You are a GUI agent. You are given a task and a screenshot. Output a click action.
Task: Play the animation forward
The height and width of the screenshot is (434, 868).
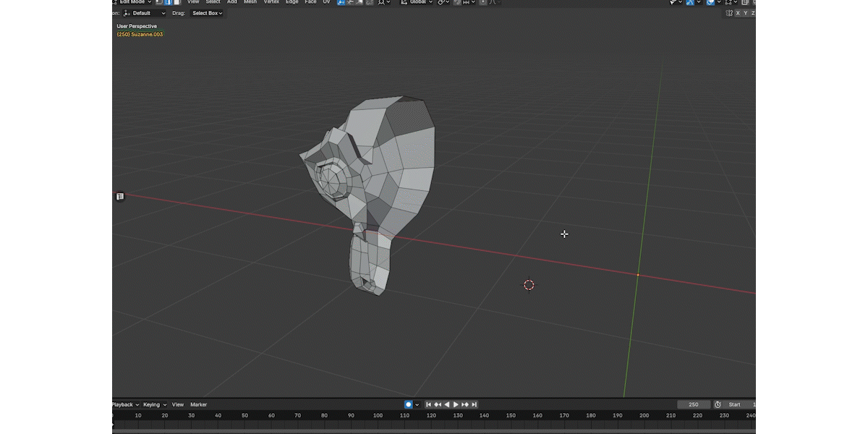456,404
